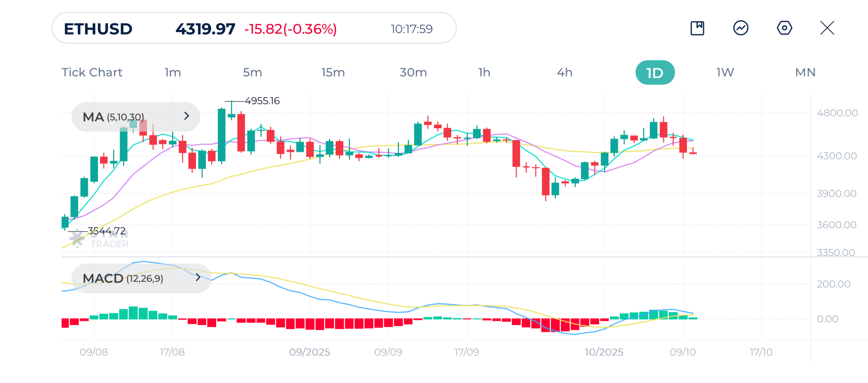
Task: Click the 3544.72 low price marker
Action: [x=106, y=231]
